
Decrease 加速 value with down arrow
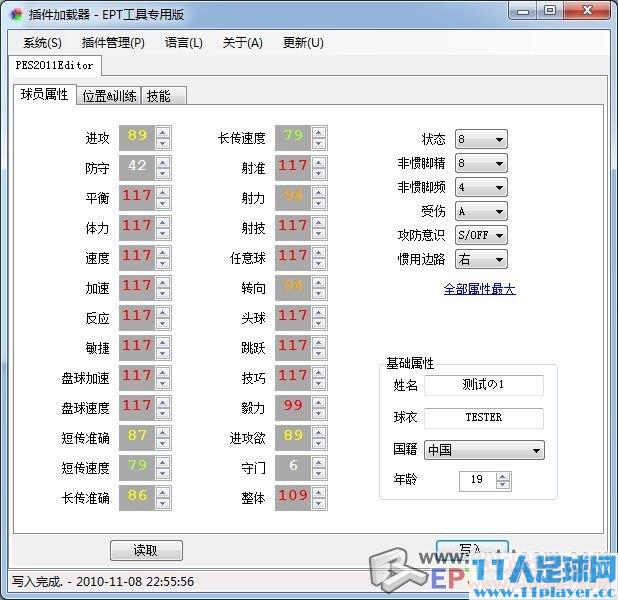[163, 293]
